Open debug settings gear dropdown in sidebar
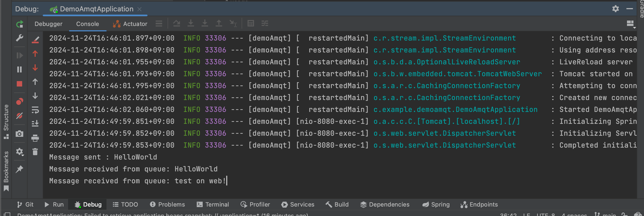Image resolution: width=644 pixels, height=216 pixels. click(20, 152)
